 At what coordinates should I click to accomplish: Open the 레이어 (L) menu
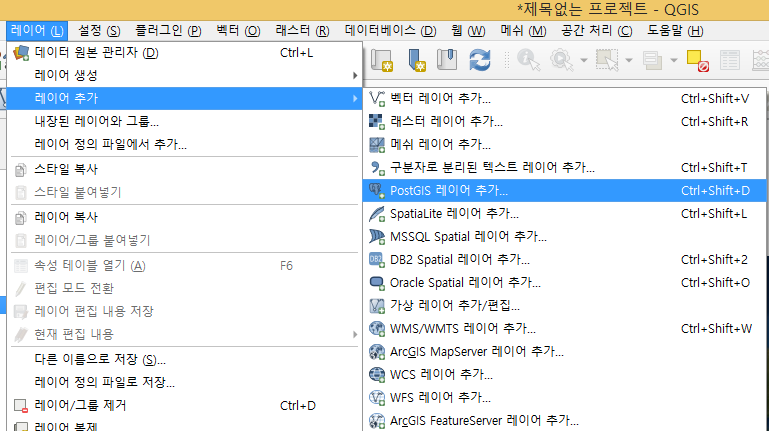(37, 31)
